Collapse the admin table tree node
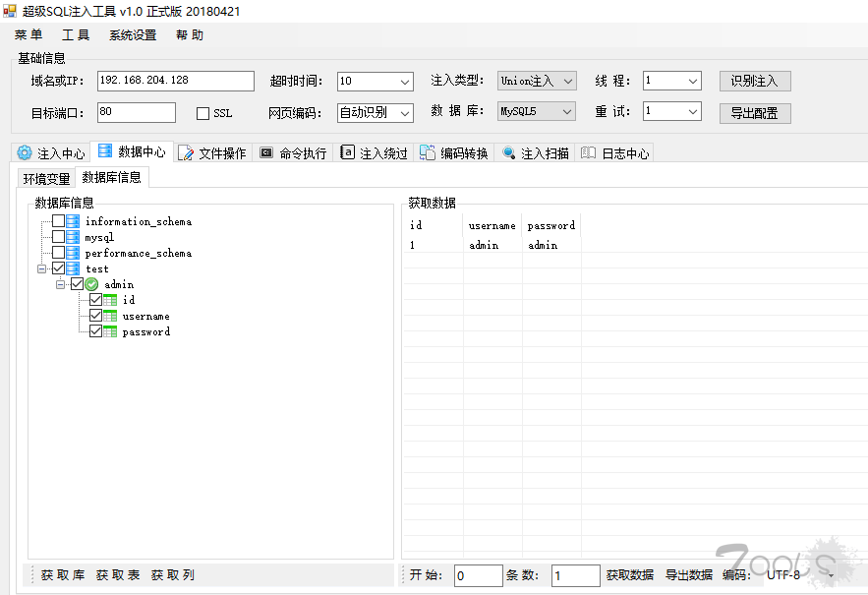Image resolution: width=868 pixels, height=595 pixels. tap(60, 285)
